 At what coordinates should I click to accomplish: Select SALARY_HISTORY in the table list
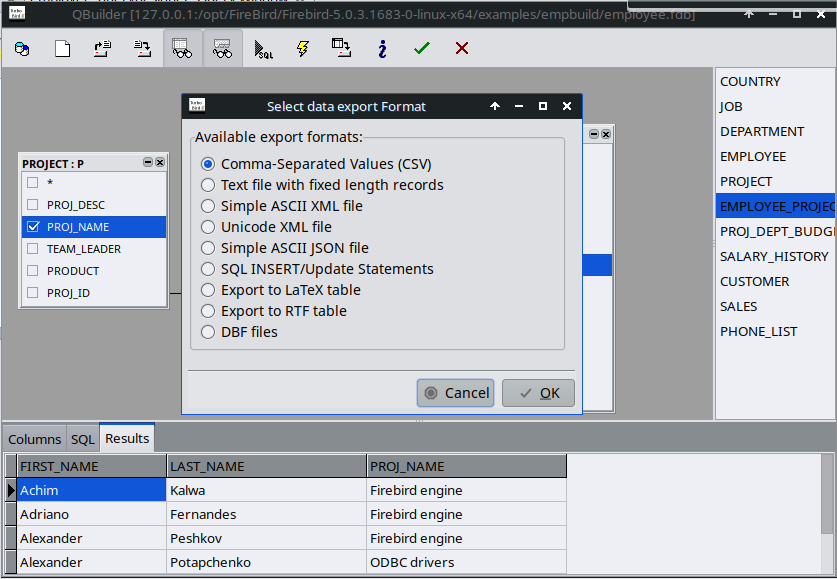[x=774, y=257]
